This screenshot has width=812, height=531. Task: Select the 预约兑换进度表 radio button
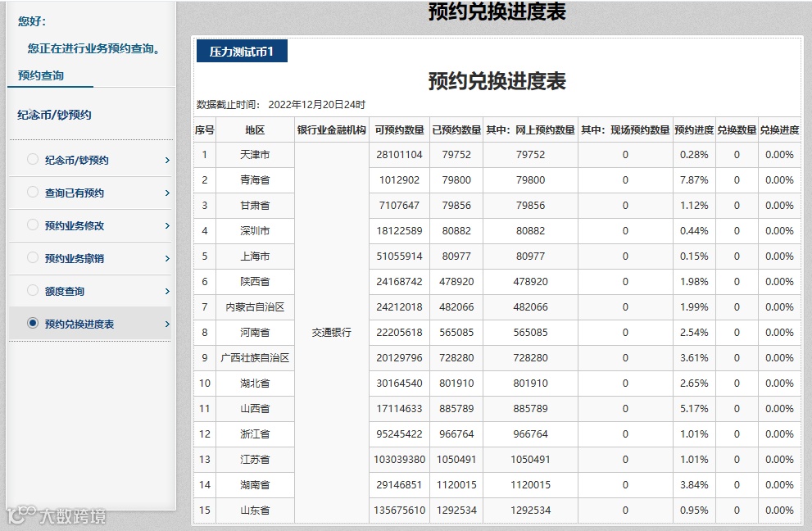[x=33, y=323]
